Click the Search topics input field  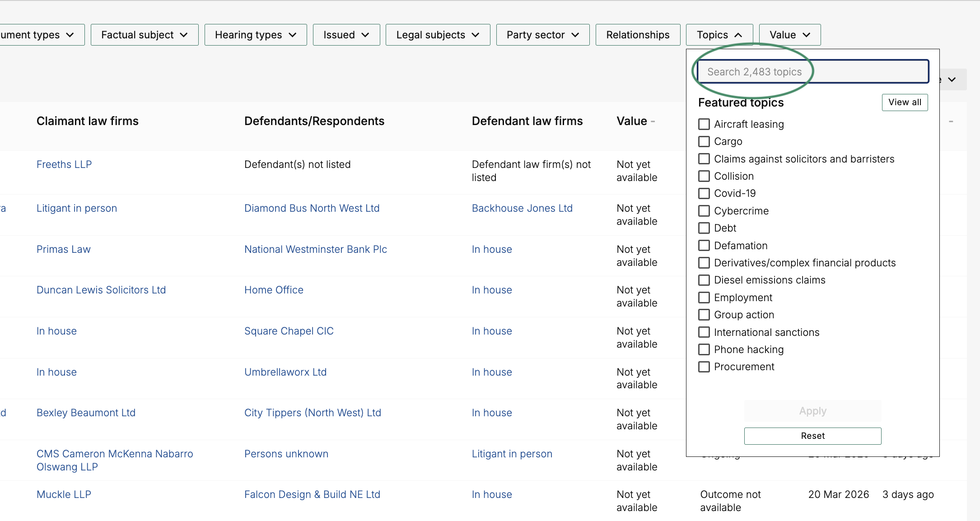813,72
